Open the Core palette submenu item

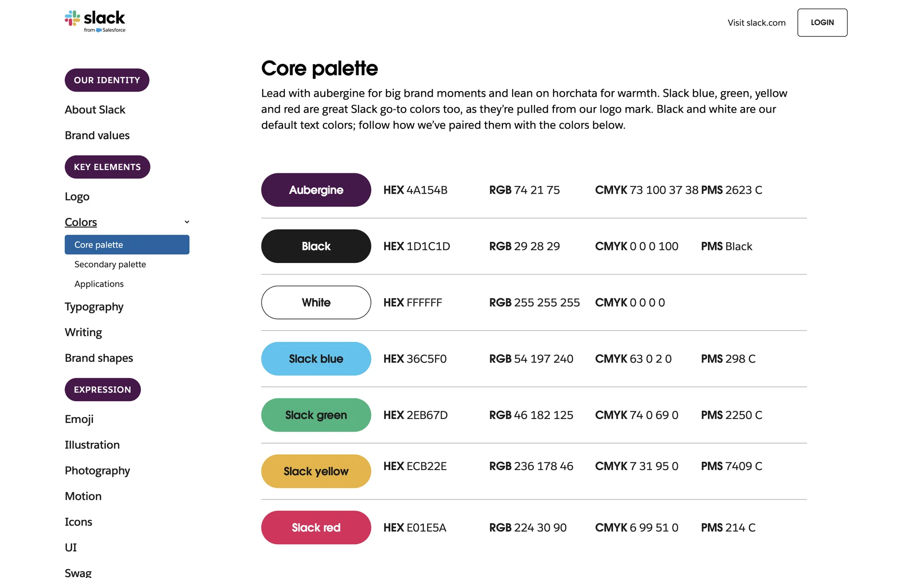coord(127,245)
